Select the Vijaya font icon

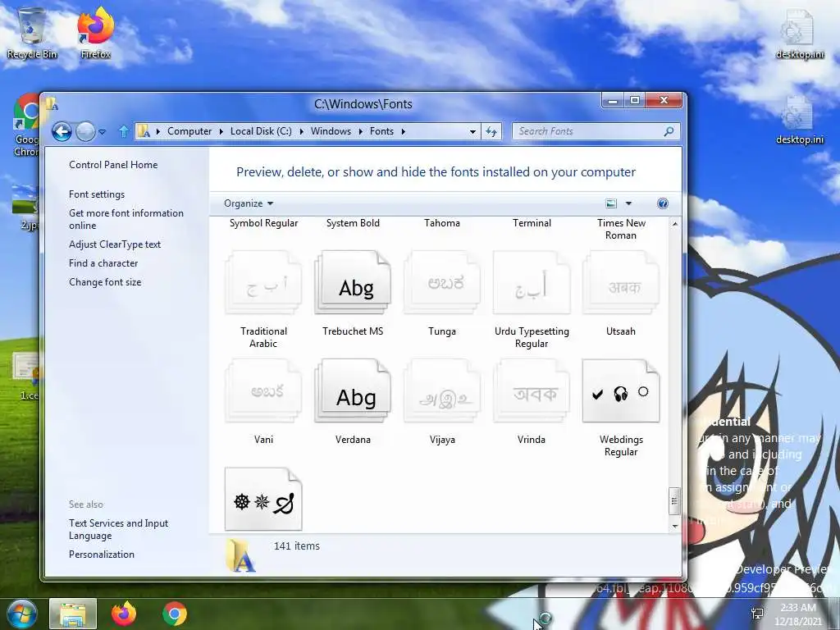442,391
